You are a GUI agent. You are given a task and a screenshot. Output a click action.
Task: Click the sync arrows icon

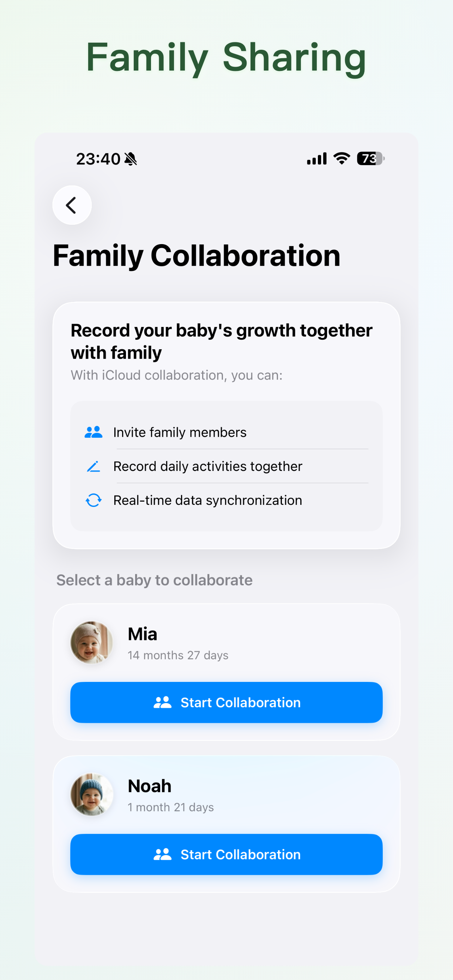(93, 500)
